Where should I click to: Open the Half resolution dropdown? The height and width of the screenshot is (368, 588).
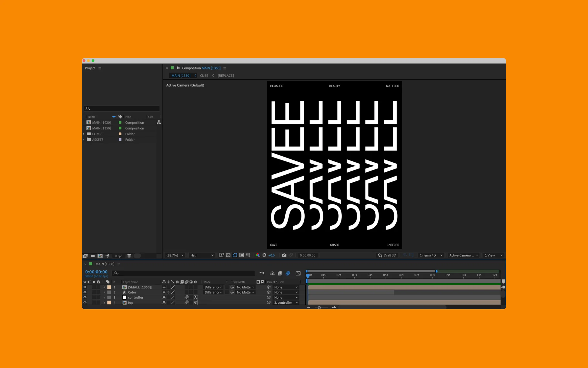click(202, 255)
